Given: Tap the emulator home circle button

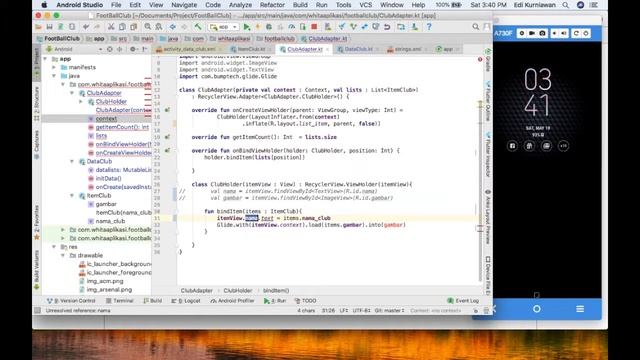Looking at the screenshot, I should pos(537,309).
